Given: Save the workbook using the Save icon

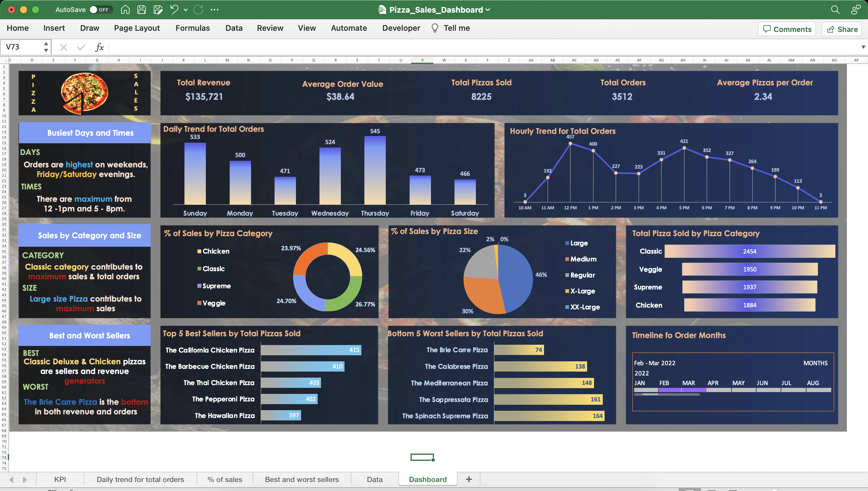Looking at the screenshot, I should tap(141, 9).
